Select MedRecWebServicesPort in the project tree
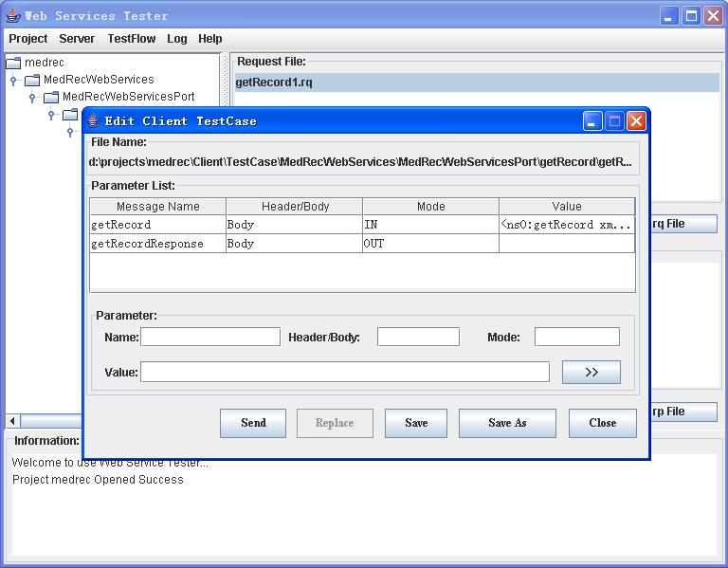Image resolution: width=728 pixels, height=568 pixels. click(129, 97)
